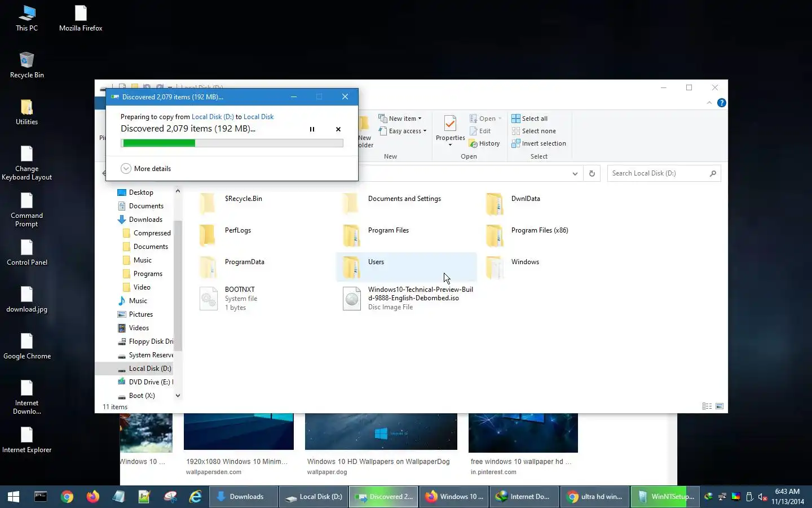This screenshot has width=812, height=508.
Task: Open Recycle Bin desktop icon
Action: 27,65
